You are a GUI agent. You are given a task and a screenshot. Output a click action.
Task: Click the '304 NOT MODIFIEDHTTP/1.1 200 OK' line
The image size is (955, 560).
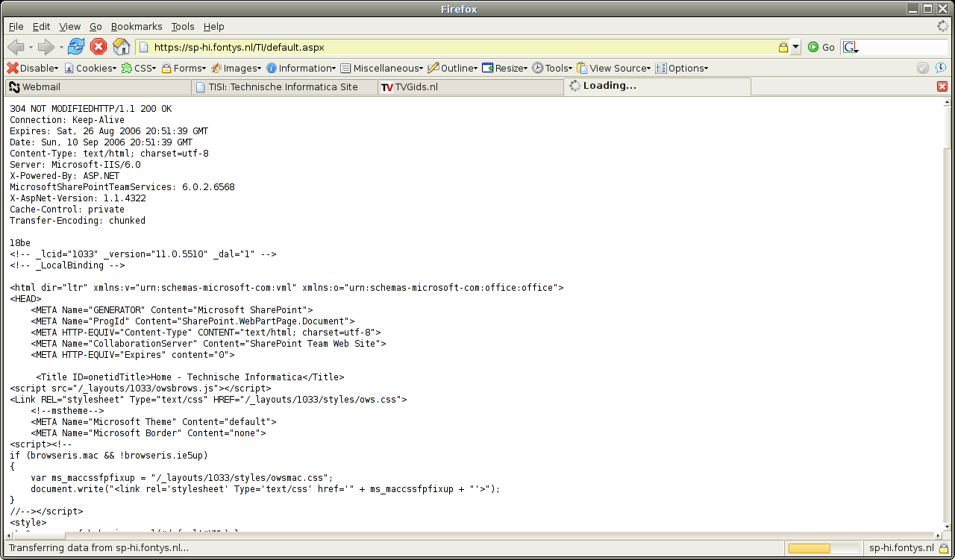click(x=91, y=109)
